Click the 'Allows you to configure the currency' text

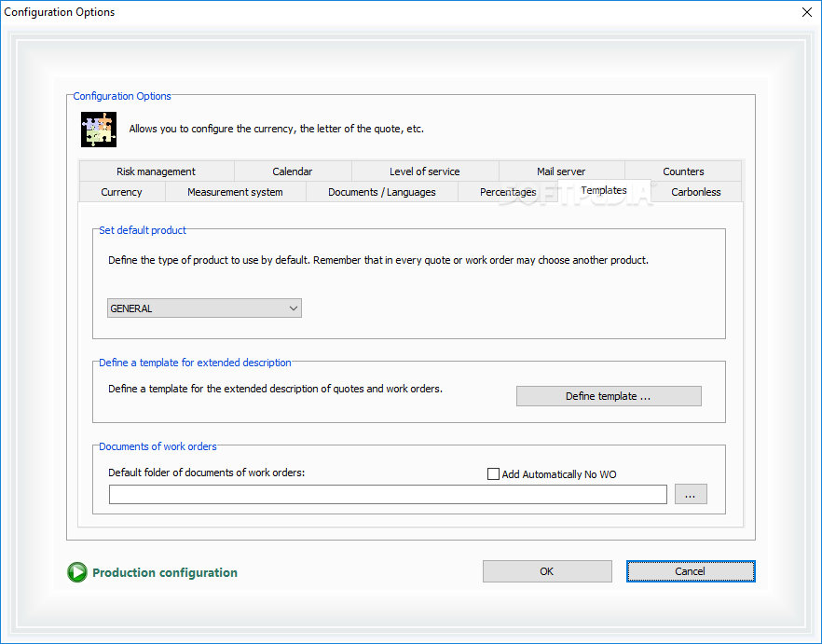276,129
